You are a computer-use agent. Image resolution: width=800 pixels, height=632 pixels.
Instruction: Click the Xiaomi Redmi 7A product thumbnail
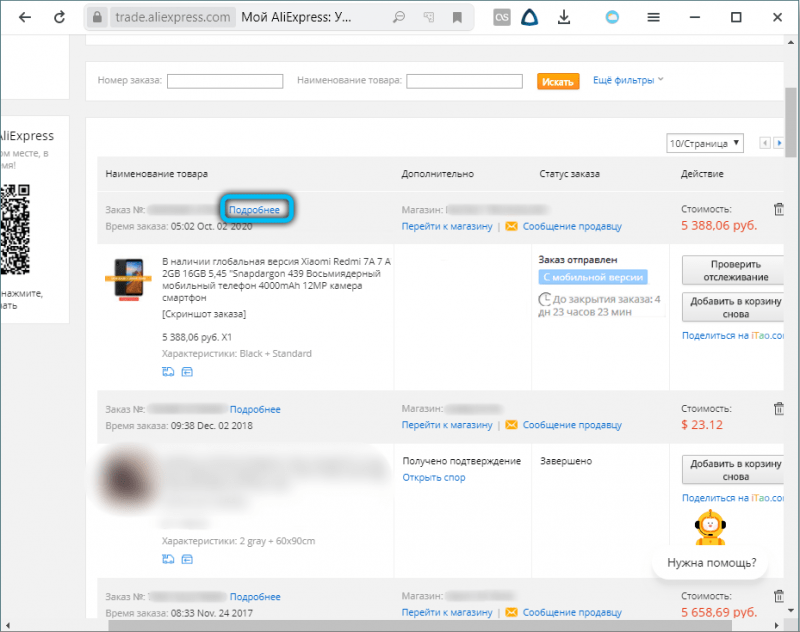click(129, 279)
